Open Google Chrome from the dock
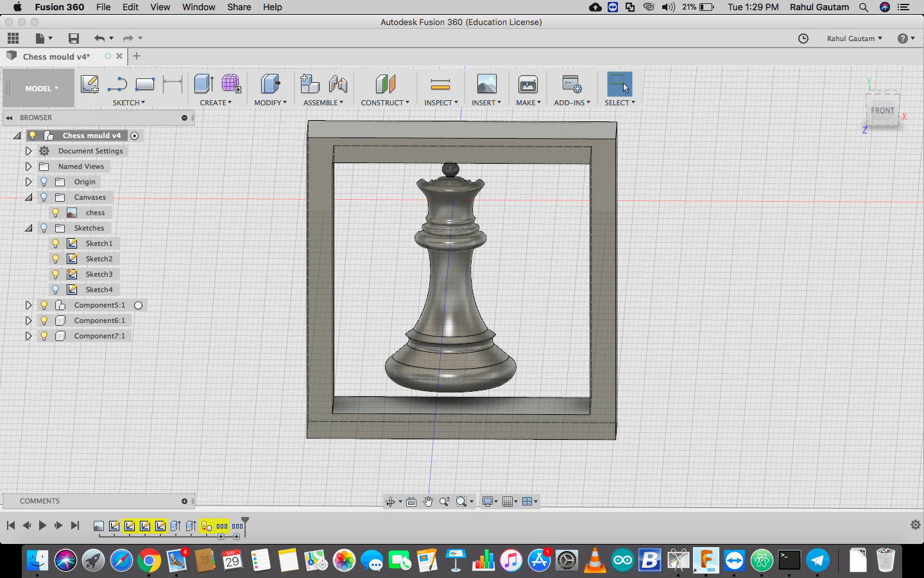The image size is (924, 578). pyautogui.click(x=149, y=561)
